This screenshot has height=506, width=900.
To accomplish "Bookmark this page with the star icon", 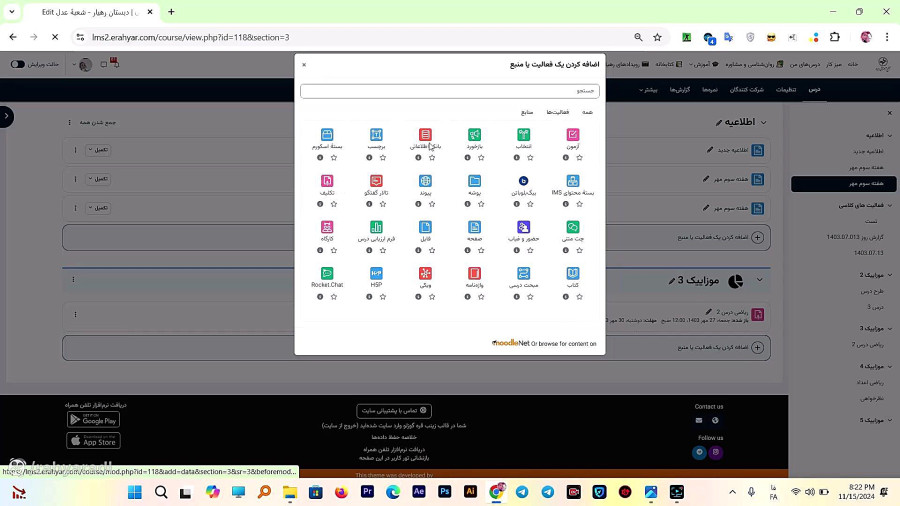I will click(x=657, y=37).
